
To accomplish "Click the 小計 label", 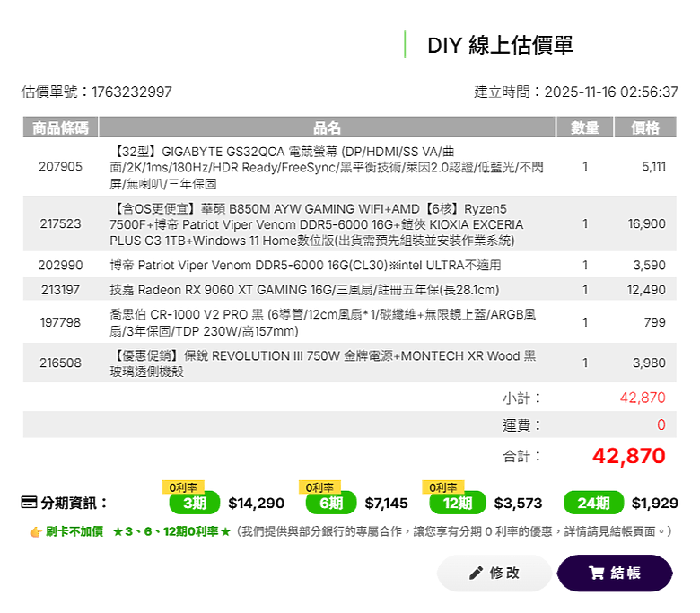I will (x=522, y=398).
